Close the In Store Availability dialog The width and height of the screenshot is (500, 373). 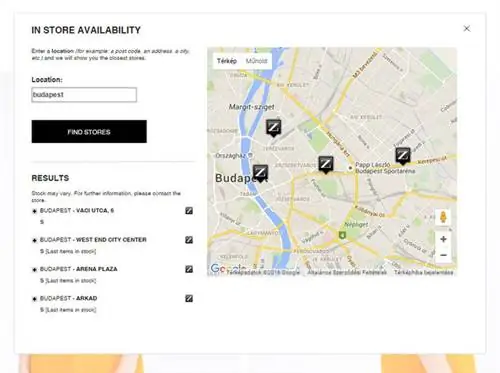point(467,29)
